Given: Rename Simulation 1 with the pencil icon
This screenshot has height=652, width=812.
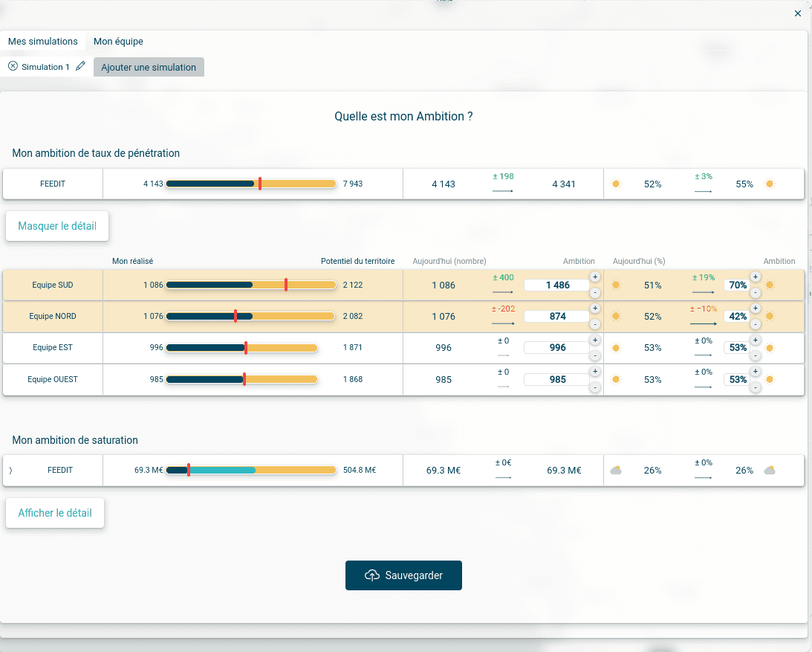Looking at the screenshot, I should [x=80, y=66].
